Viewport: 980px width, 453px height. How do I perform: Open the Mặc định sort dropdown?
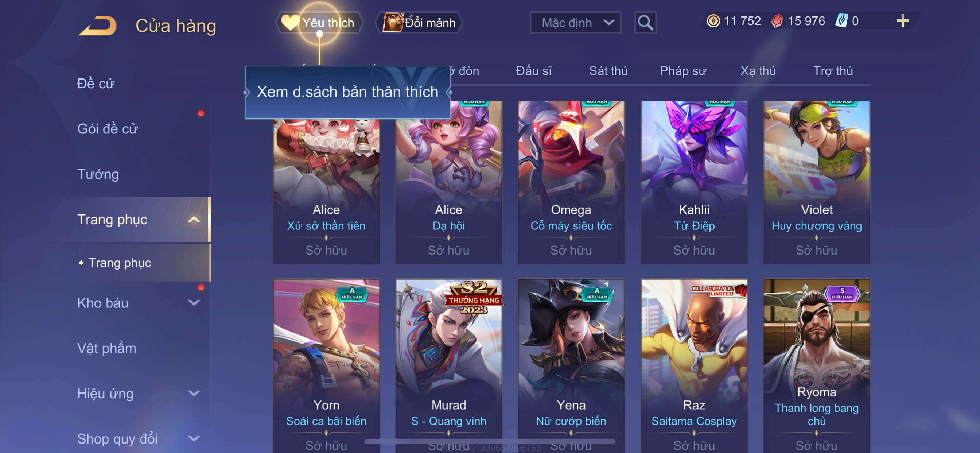pos(575,23)
